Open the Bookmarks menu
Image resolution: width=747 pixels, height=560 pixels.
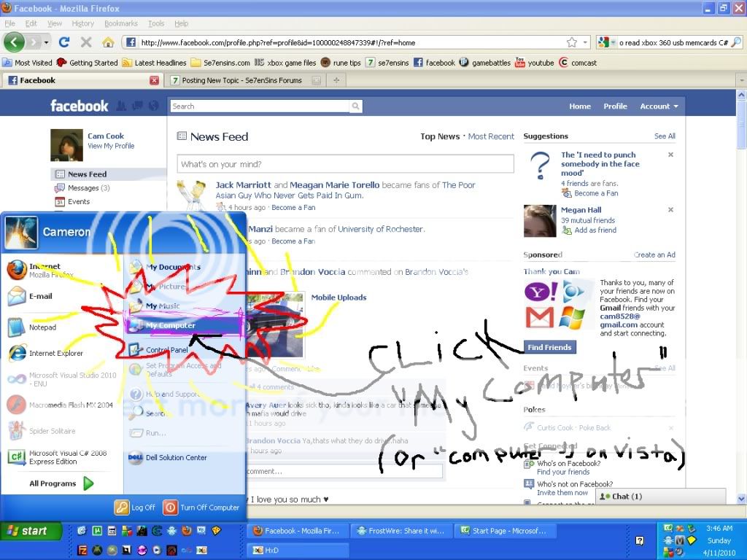tap(120, 23)
